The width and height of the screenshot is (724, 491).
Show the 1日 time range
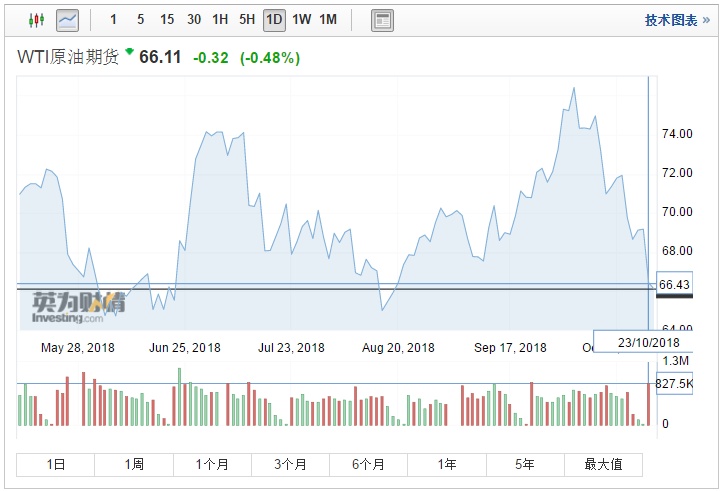click(55, 464)
